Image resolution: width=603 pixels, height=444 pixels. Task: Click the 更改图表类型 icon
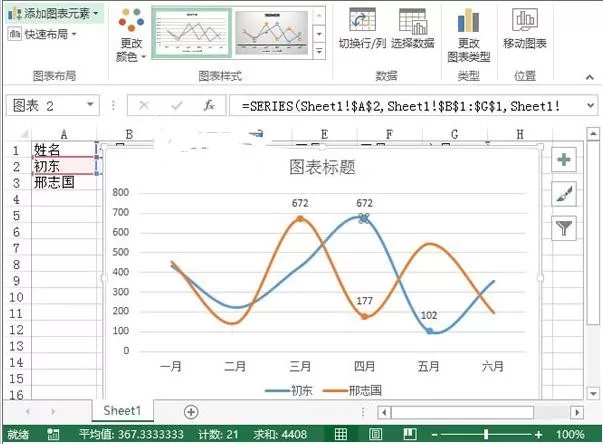click(468, 20)
